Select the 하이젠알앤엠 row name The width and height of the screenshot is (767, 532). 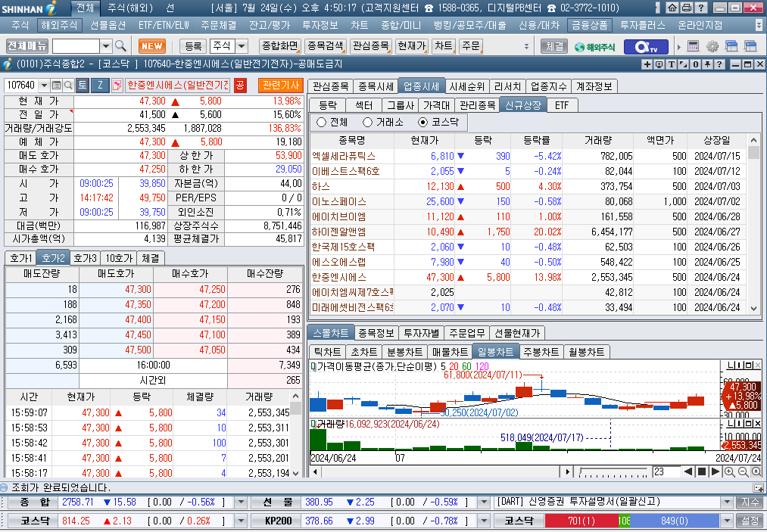[339, 232]
